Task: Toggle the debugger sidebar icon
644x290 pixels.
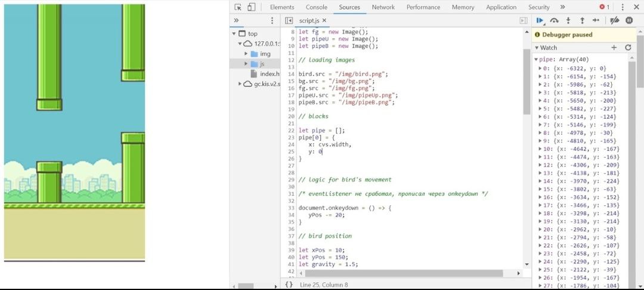Action: point(524,20)
